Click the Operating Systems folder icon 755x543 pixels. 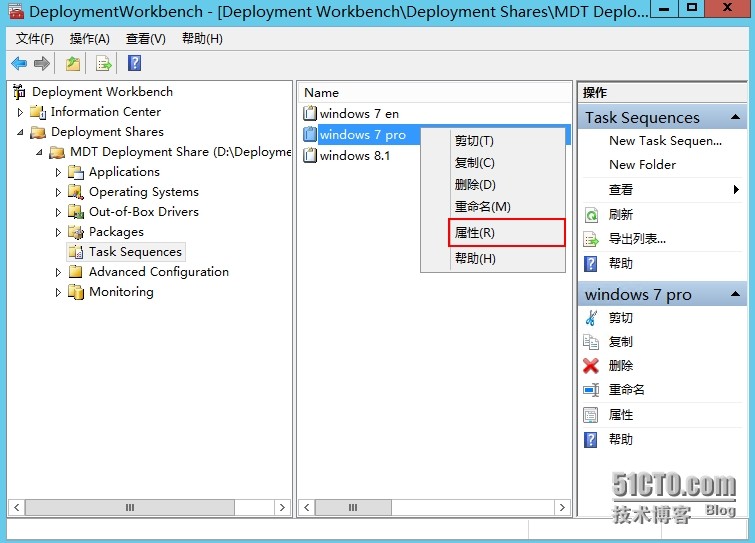[76, 192]
